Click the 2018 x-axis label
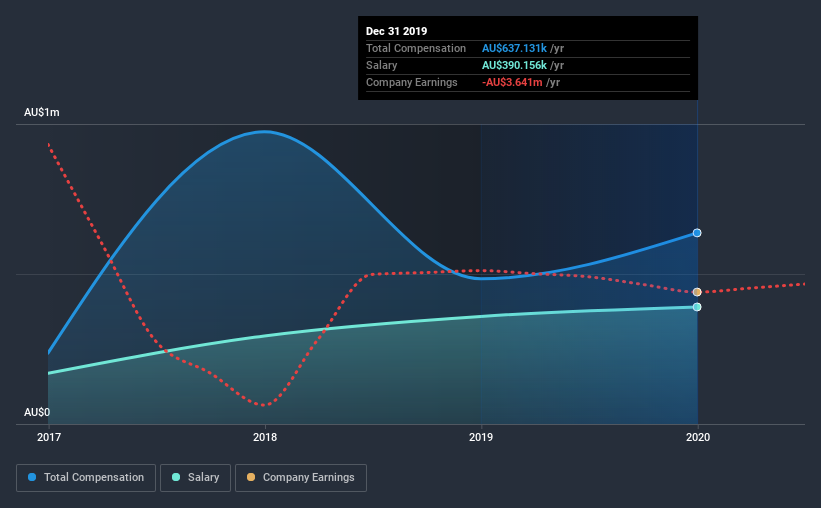Screen dimensions: 821x508 (265, 437)
